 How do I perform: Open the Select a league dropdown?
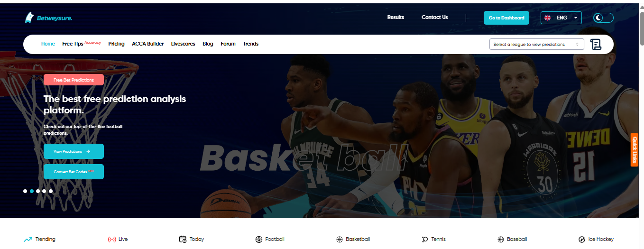536,44
